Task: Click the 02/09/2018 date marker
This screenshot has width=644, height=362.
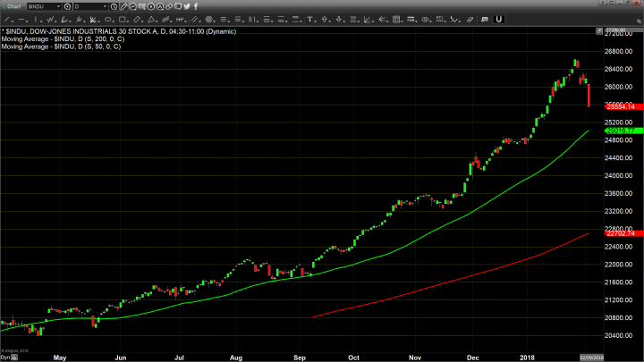Action: [x=591, y=358]
